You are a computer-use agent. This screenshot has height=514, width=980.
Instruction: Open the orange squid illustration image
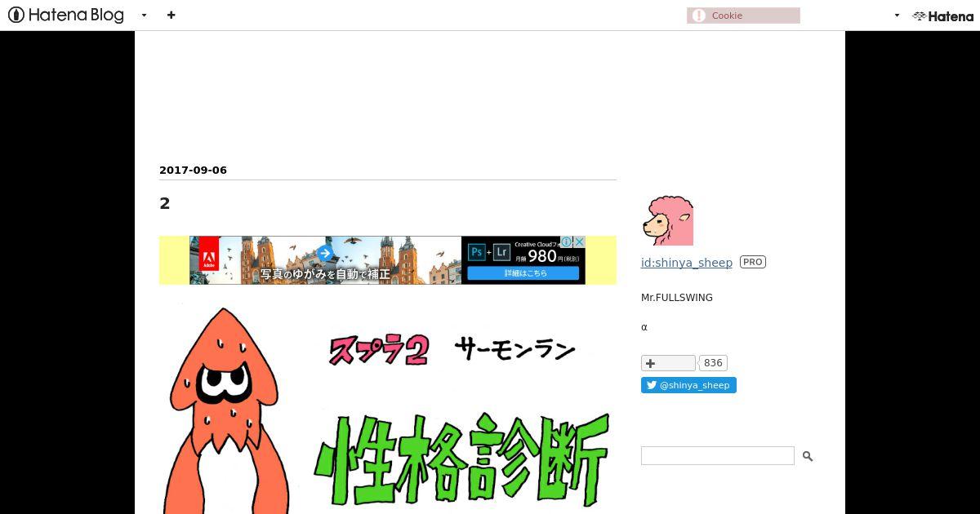227,410
